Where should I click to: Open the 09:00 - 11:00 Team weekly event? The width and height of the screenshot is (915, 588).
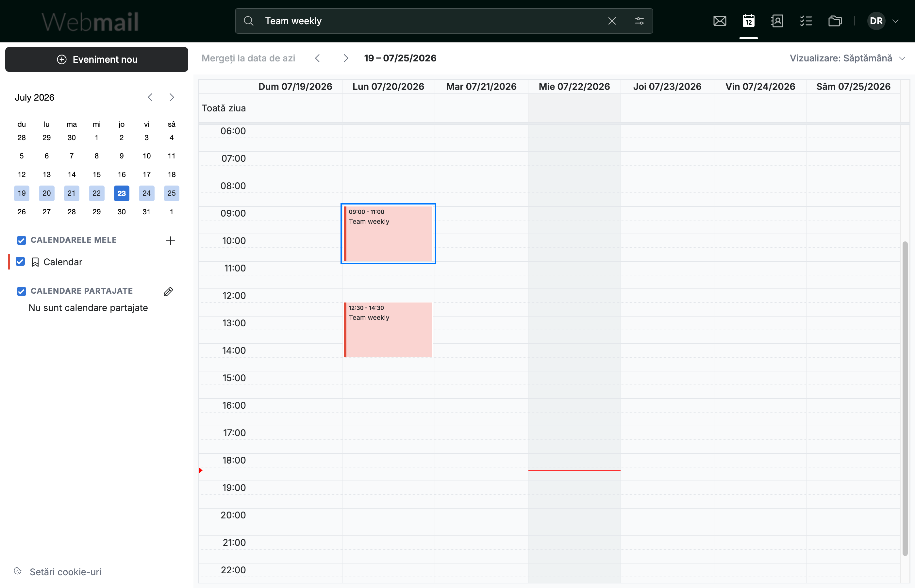(388, 234)
